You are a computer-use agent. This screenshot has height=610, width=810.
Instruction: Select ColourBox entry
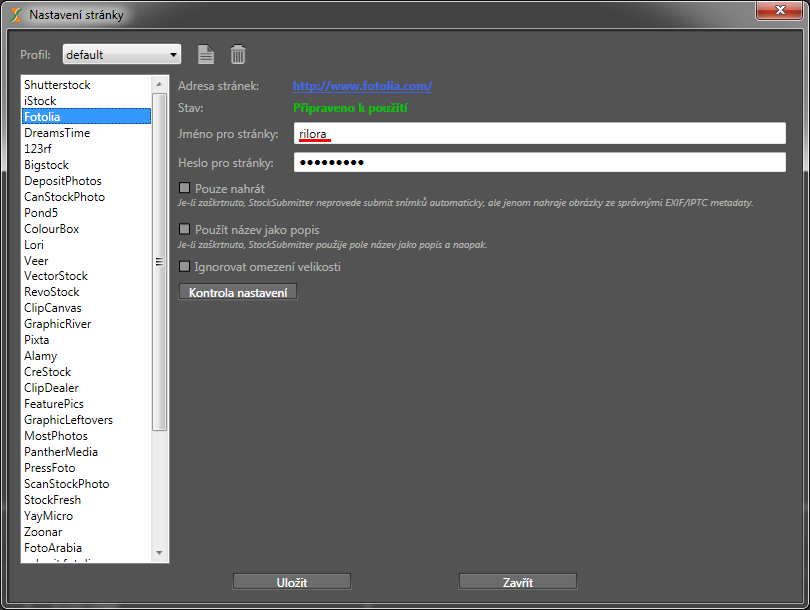pos(86,229)
